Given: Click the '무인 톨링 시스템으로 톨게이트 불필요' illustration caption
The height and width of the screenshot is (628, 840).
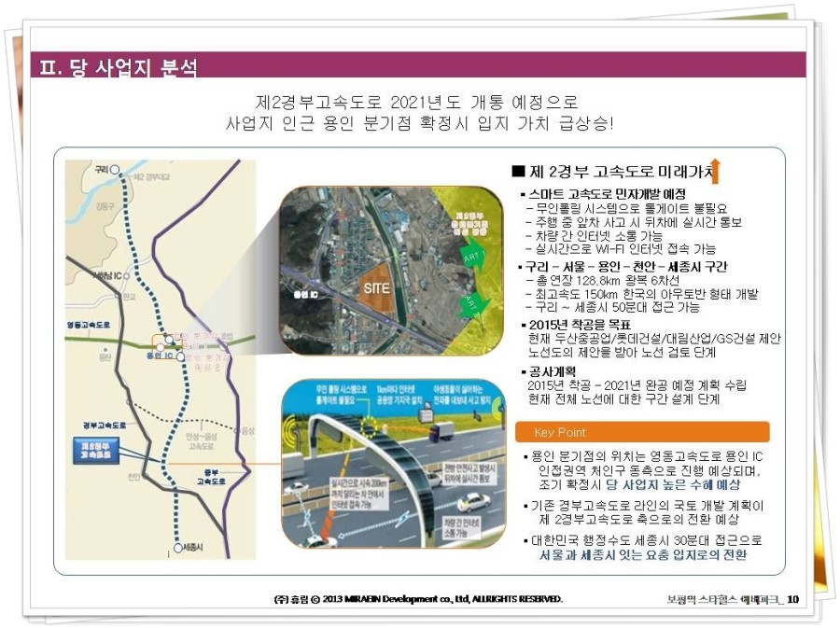Looking at the screenshot, I should click(x=342, y=395).
